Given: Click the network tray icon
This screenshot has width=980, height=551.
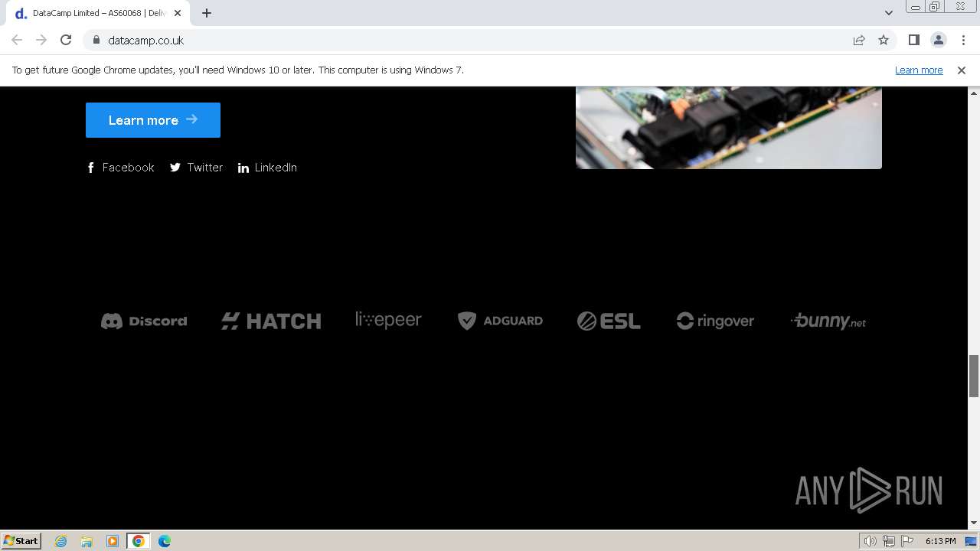Looking at the screenshot, I should [889, 541].
